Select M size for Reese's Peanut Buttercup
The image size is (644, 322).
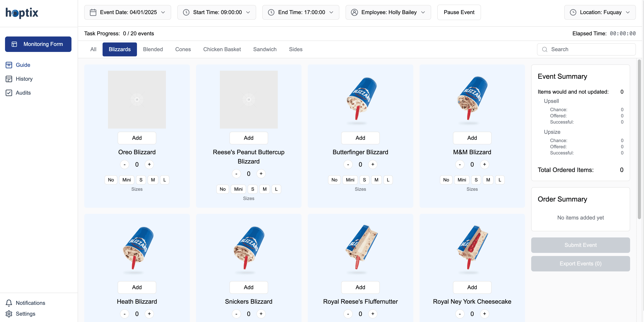pos(264,189)
